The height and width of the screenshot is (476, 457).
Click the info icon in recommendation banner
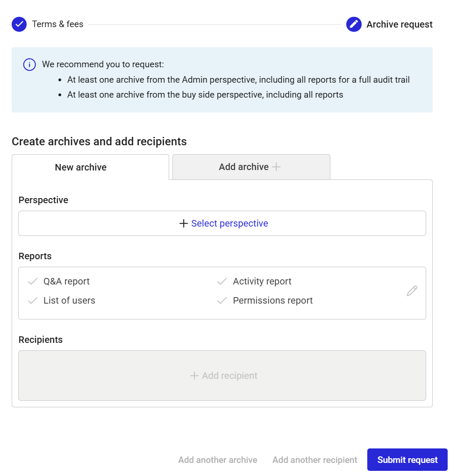click(x=29, y=64)
